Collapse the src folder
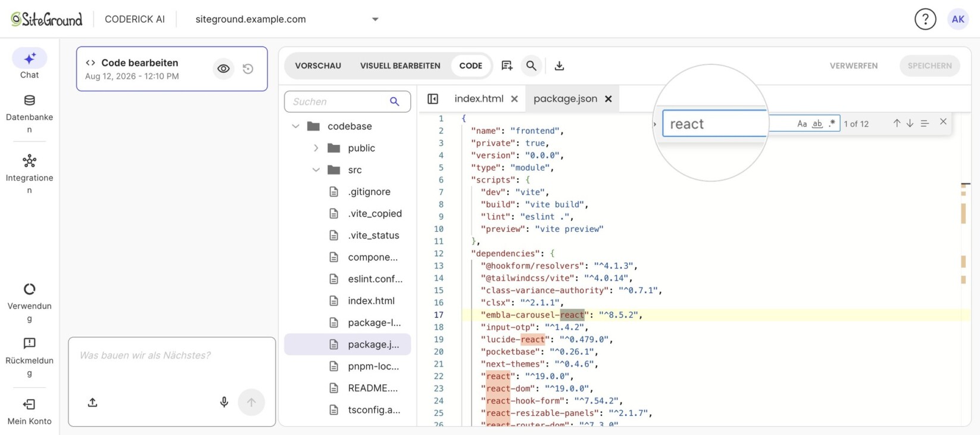 coord(316,170)
